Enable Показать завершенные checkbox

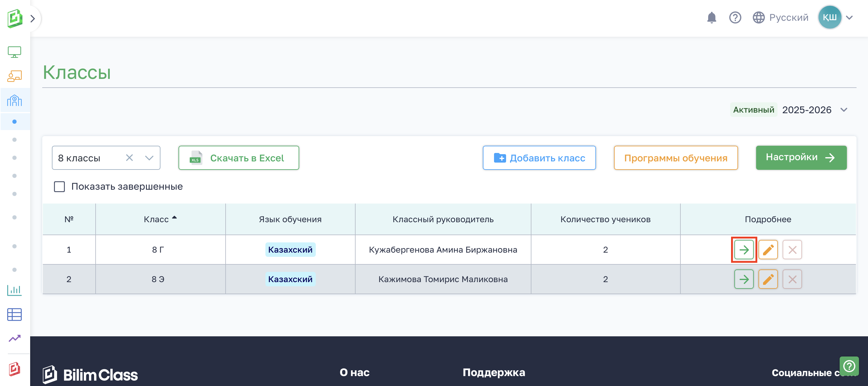59,186
